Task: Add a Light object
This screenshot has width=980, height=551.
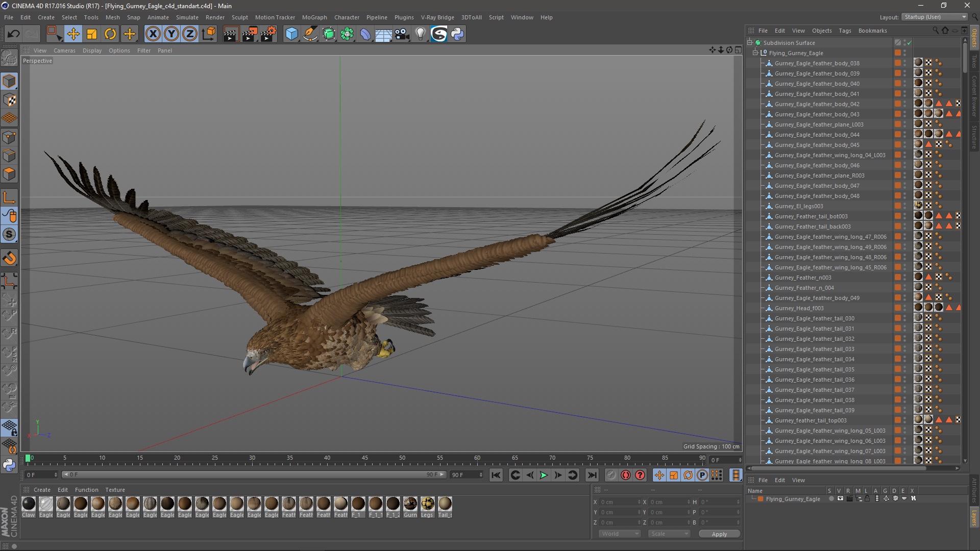Action: click(x=421, y=34)
